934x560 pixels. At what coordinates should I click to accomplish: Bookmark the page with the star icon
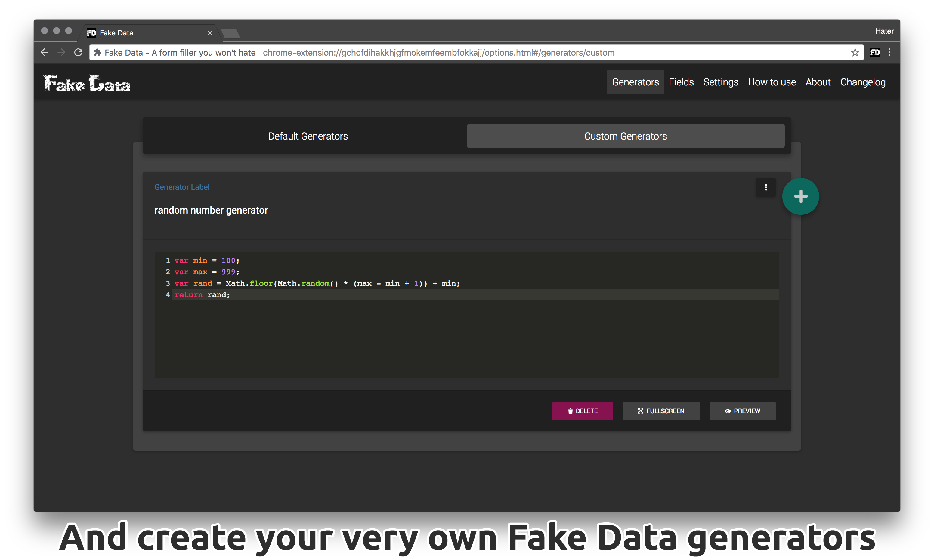click(855, 52)
